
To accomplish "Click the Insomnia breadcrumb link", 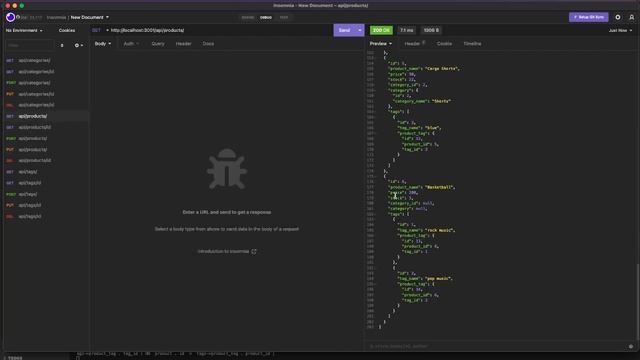I will (56, 17).
